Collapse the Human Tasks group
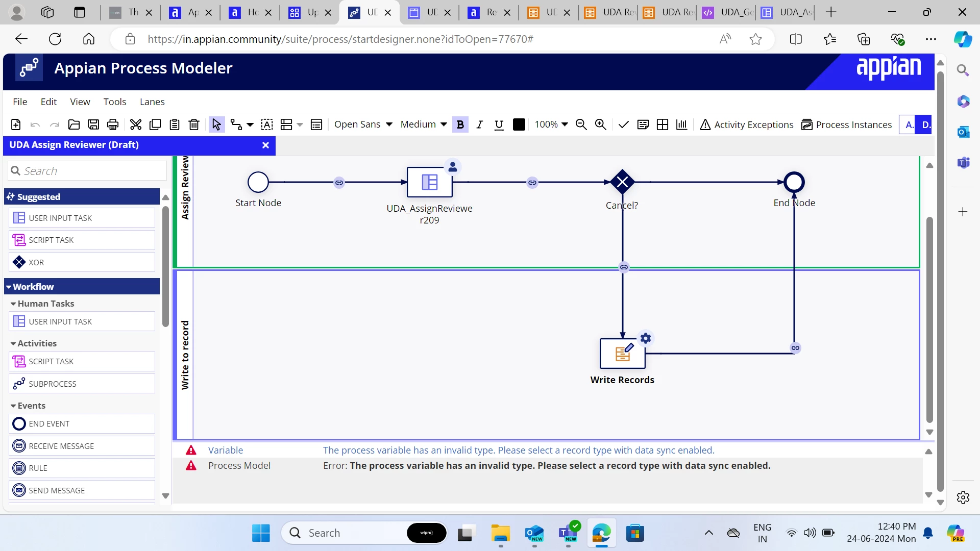The image size is (980, 551). pos(42,304)
